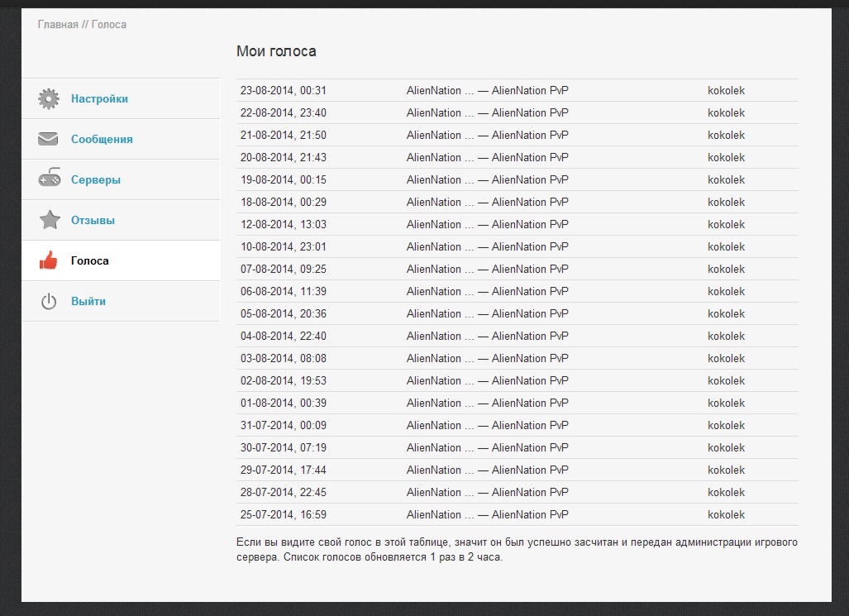
Task: Select the date 10-08-2014, 23:01
Action: 284,246
